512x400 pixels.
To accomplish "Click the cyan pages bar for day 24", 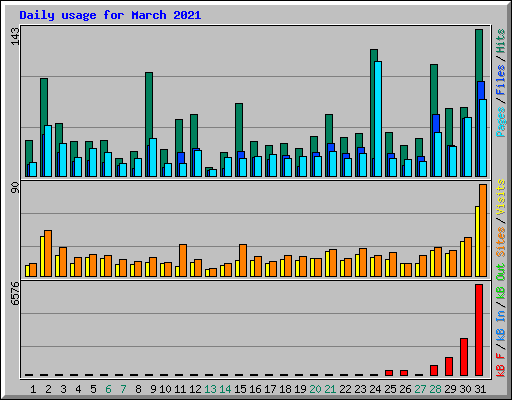I will point(378,119).
